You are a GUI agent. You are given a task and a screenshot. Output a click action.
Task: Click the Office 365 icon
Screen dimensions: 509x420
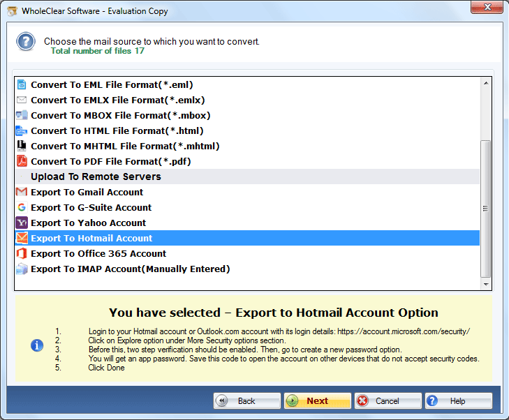(22, 253)
